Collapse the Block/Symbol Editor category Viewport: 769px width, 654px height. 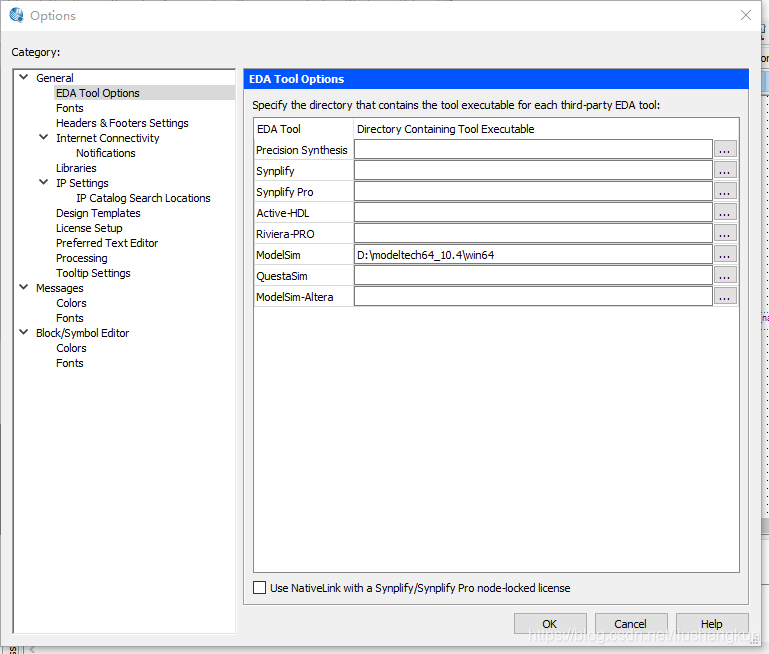(x=24, y=332)
